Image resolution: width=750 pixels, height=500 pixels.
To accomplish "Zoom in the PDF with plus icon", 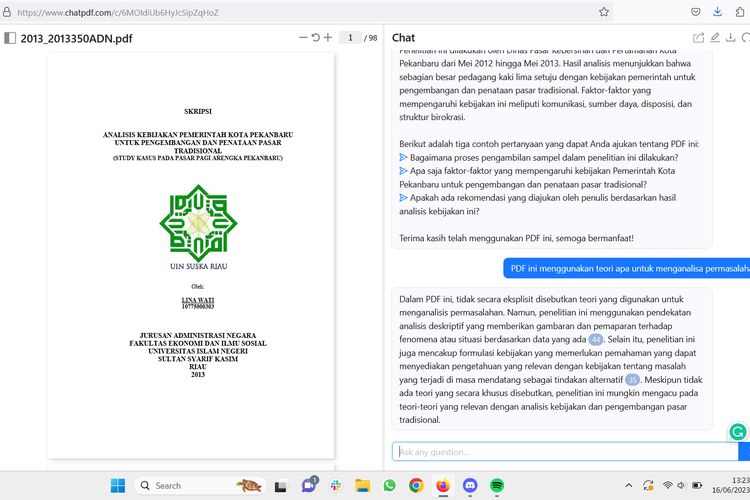I will click(x=328, y=38).
